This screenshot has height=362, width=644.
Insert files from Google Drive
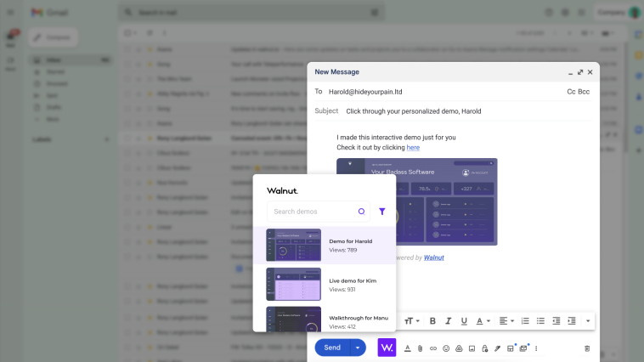459,348
